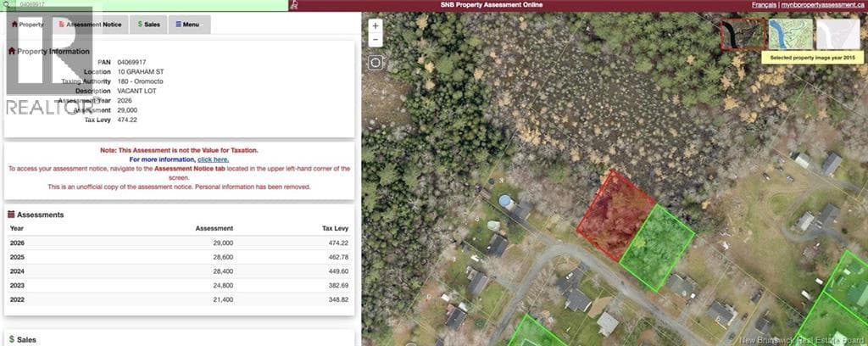Click the Tax Levy column header
The image size is (868, 346).
point(336,228)
